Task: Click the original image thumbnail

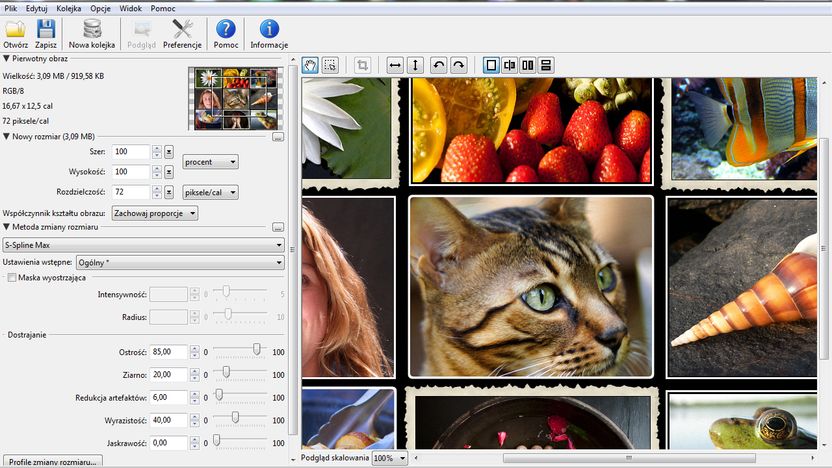Action: (236, 99)
